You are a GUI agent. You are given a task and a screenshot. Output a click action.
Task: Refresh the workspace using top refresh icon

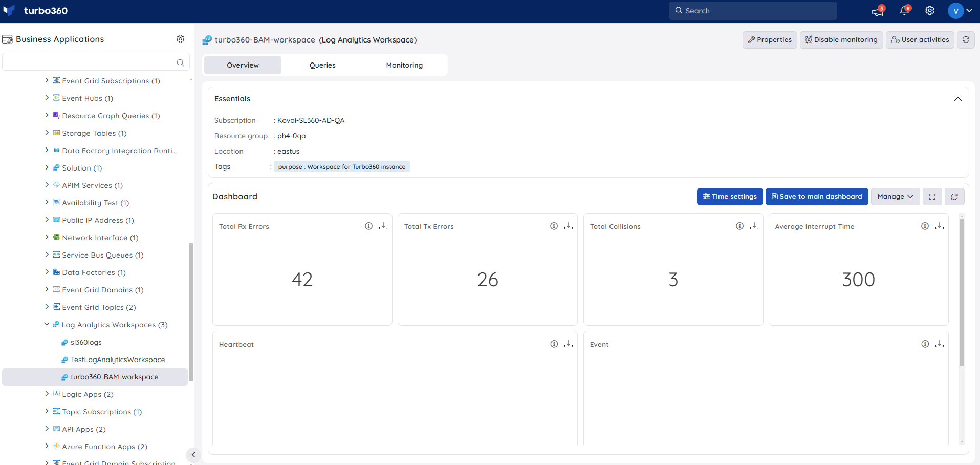tap(966, 39)
